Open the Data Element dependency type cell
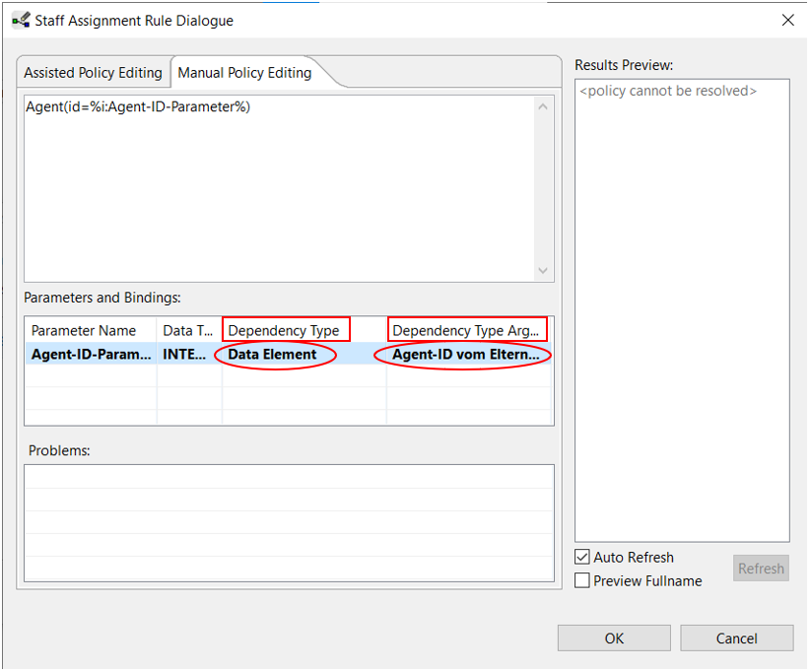 (x=273, y=355)
